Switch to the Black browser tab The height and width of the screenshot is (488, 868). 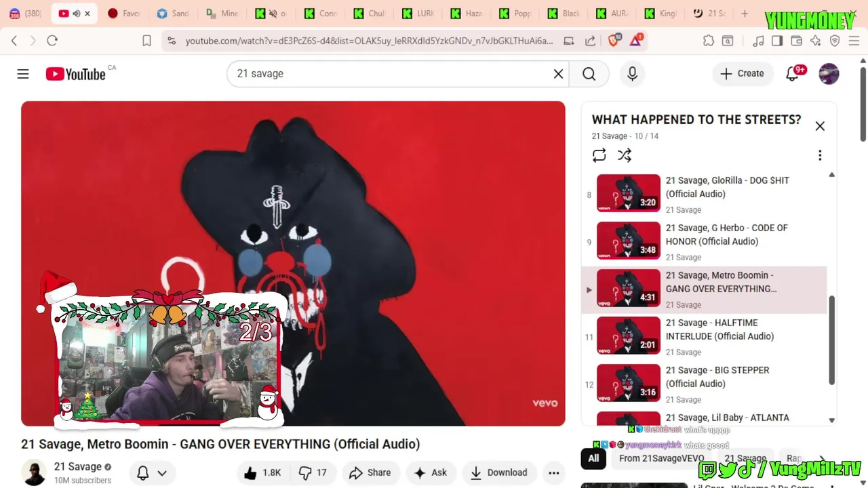pos(564,14)
